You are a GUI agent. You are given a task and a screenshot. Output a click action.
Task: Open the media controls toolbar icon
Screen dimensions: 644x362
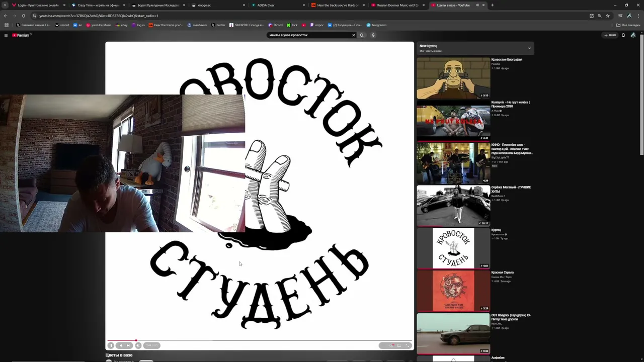click(x=620, y=16)
